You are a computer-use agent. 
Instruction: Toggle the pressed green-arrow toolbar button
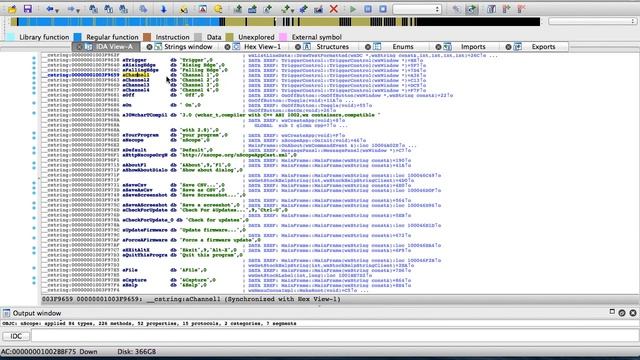pos(471,9)
